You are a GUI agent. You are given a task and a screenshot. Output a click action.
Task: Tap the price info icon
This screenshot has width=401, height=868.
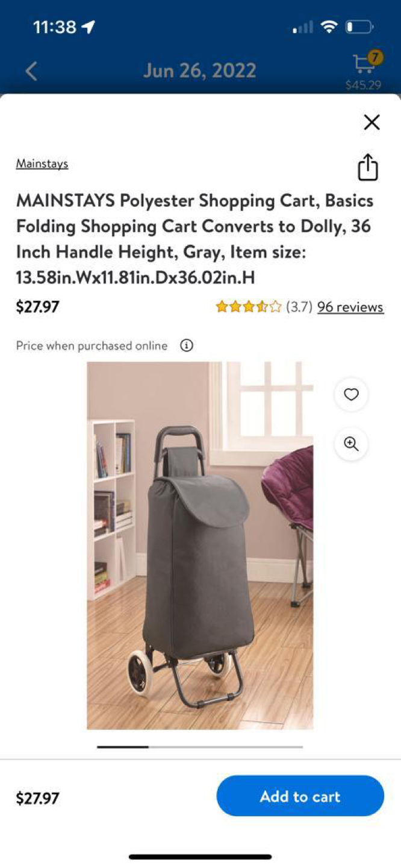tap(187, 345)
